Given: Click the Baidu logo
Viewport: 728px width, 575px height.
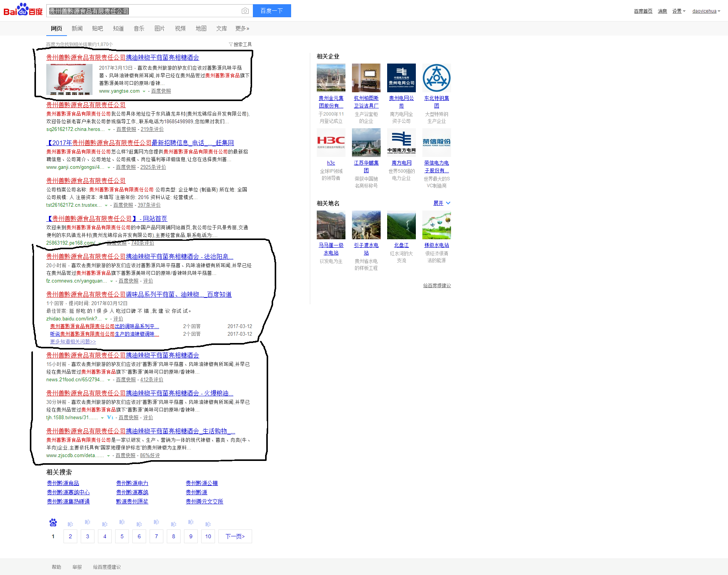Looking at the screenshot, I should click(23, 10).
